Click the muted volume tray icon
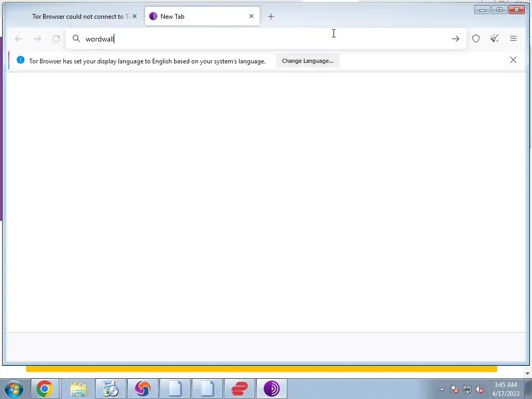 [480, 389]
